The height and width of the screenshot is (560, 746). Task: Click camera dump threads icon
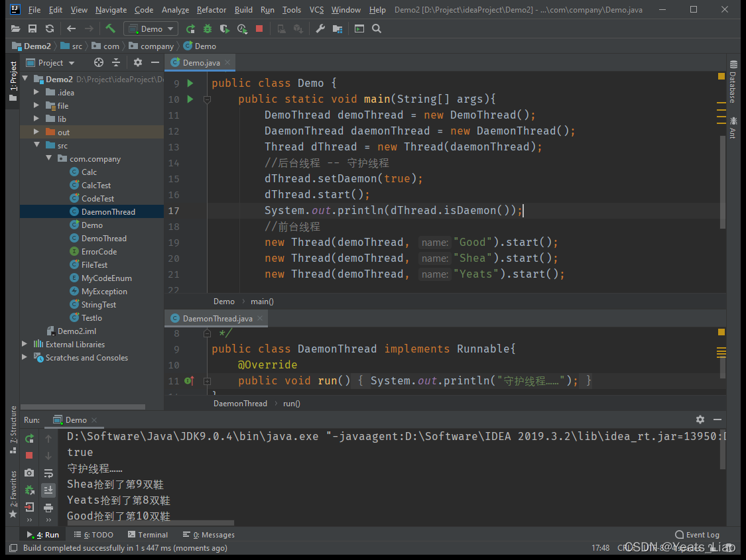point(29,473)
